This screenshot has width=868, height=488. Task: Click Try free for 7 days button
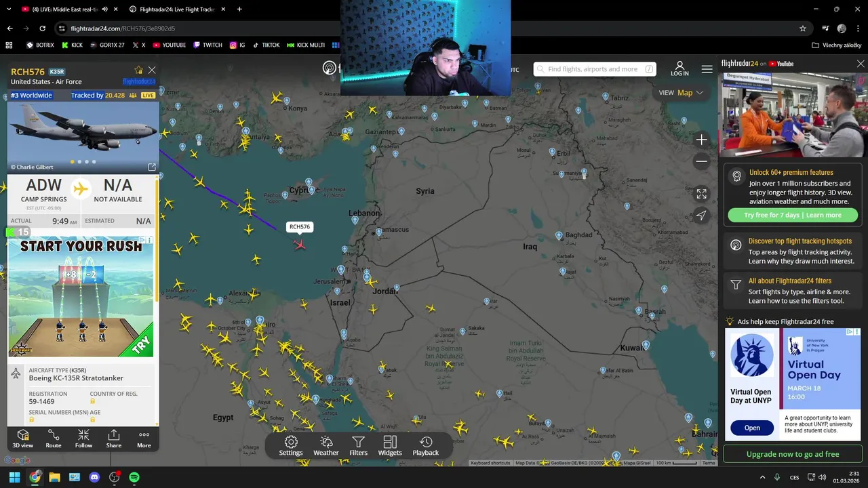point(793,215)
